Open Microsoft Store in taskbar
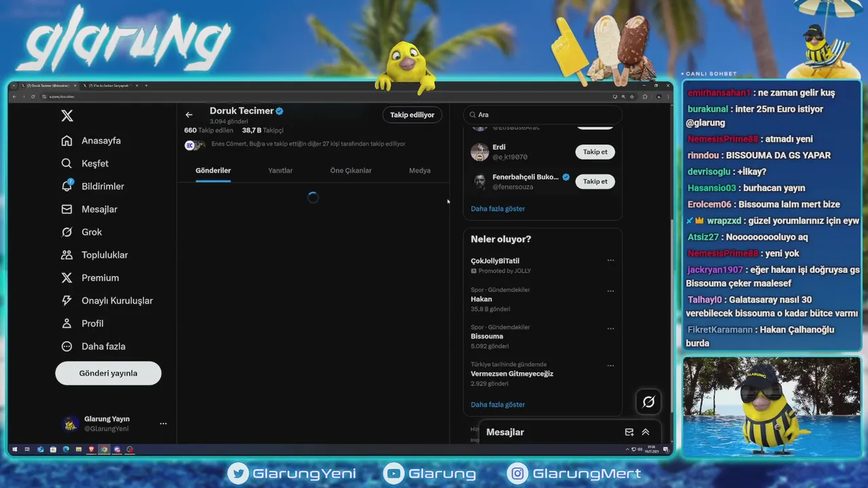Viewport: 868px width, 488px height. pyautogui.click(x=53, y=449)
